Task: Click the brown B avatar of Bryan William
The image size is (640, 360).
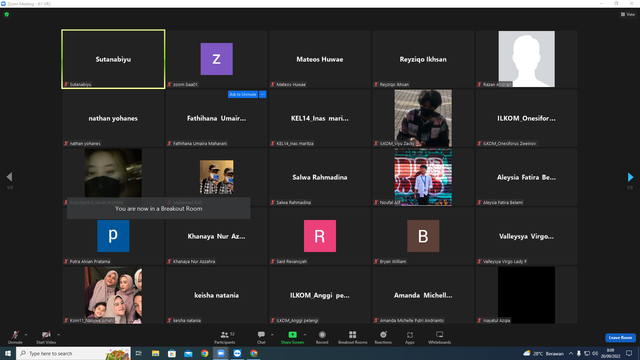Action: click(x=423, y=236)
